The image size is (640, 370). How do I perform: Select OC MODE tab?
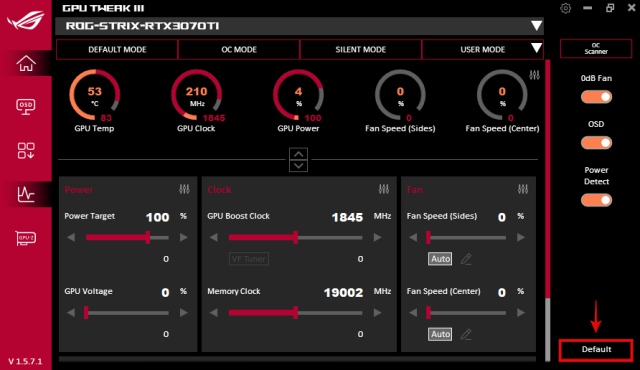[x=239, y=49]
